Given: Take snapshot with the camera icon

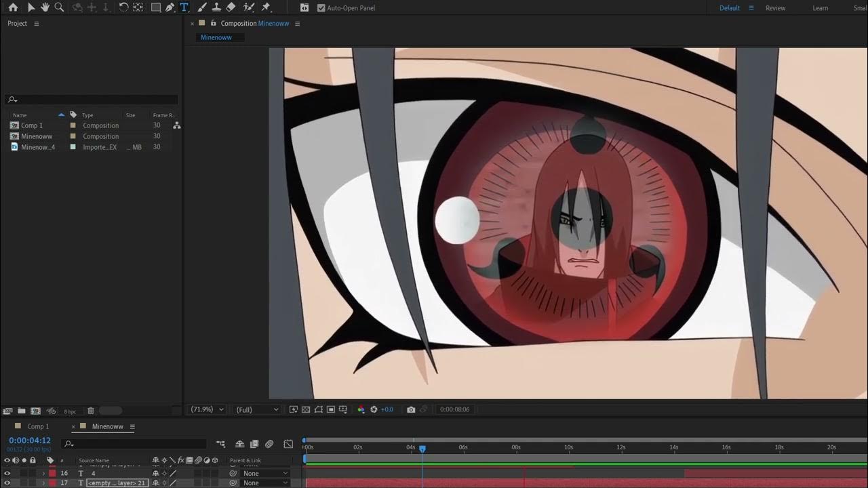Looking at the screenshot, I should pyautogui.click(x=411, y=409).
